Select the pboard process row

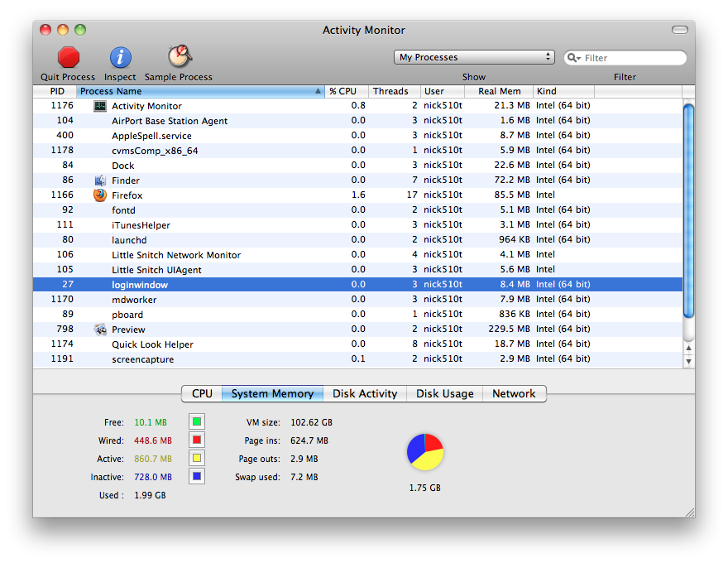pyautogui.click(x=357, y=315)
